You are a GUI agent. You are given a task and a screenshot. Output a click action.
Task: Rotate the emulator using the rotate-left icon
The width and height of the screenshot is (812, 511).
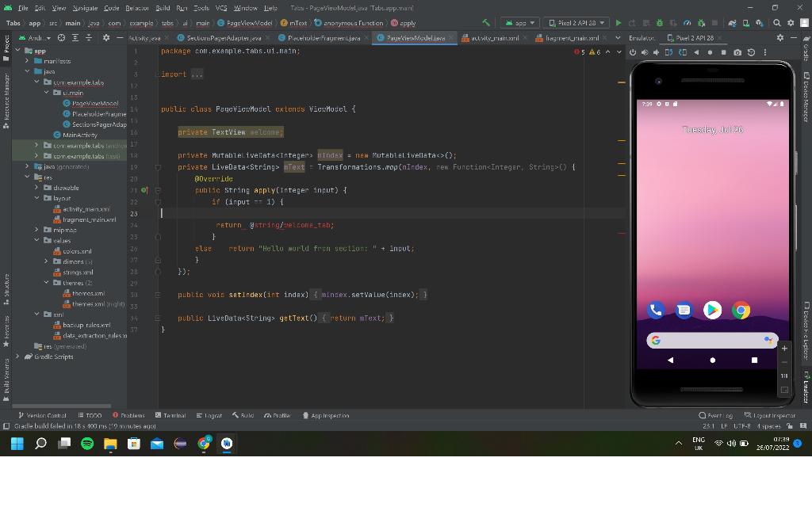click(x=668, y=52)
